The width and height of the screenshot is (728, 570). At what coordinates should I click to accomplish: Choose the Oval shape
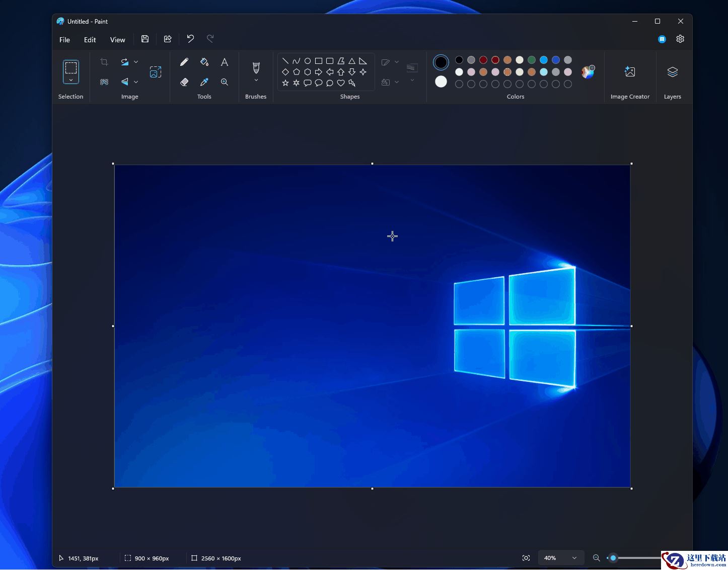point(308,61)
